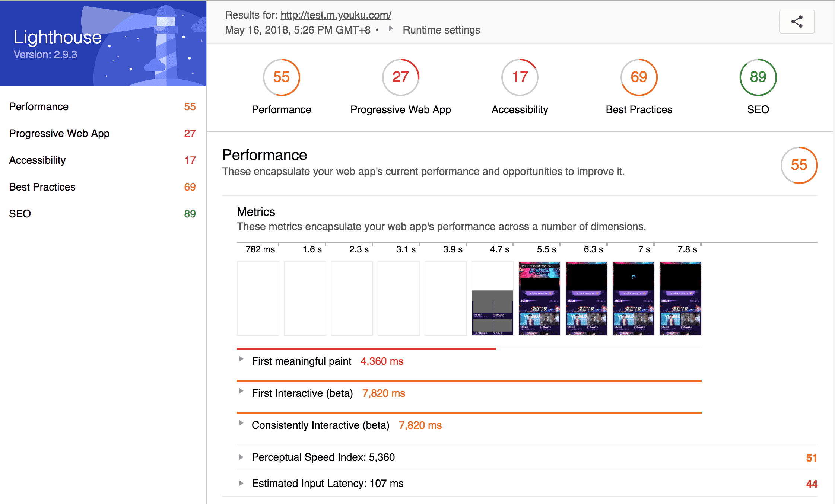Viewport: 835px width, 504px height.
Task: Click the SEO score gauge 89
Action: pos(758,77)
